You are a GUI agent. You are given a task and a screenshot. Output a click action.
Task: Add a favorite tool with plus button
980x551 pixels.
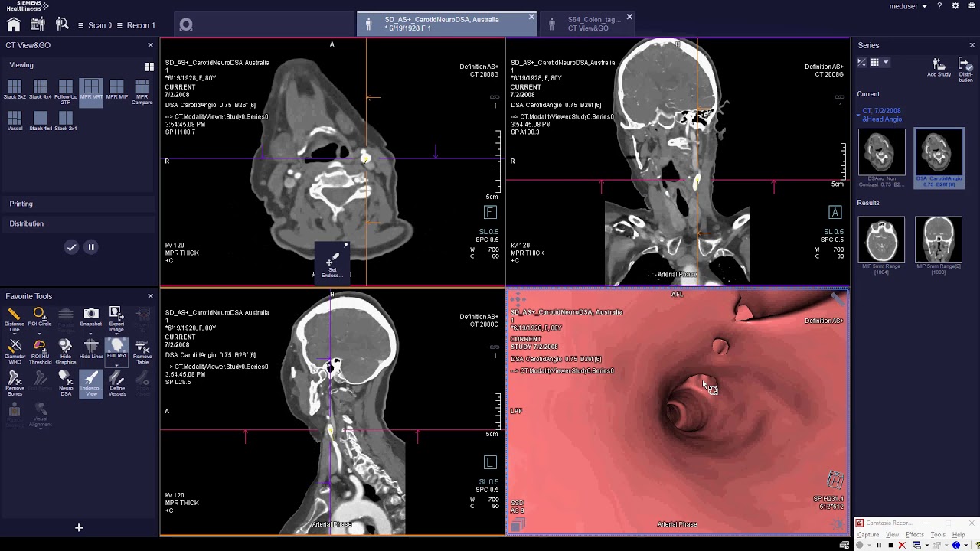pos(79,527)
